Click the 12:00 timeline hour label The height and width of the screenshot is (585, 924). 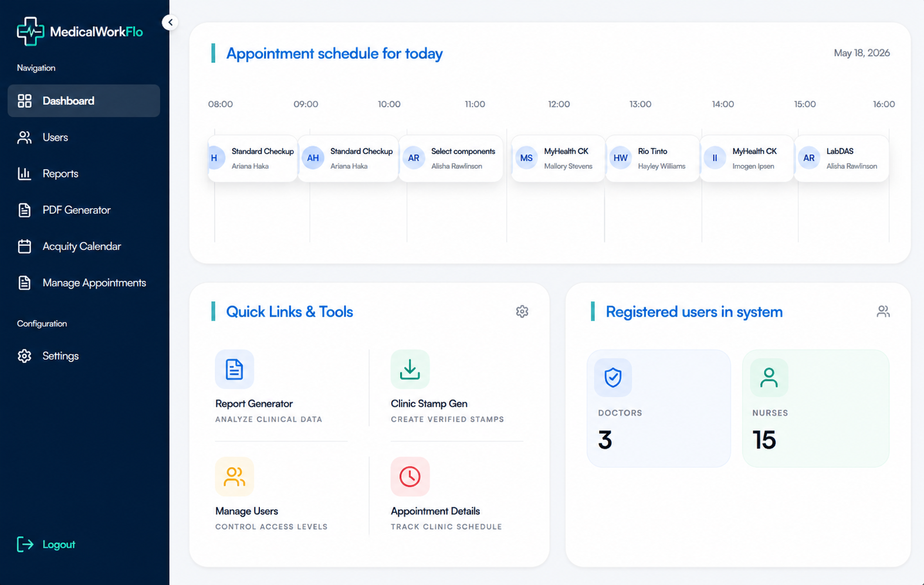coord(559,104)
